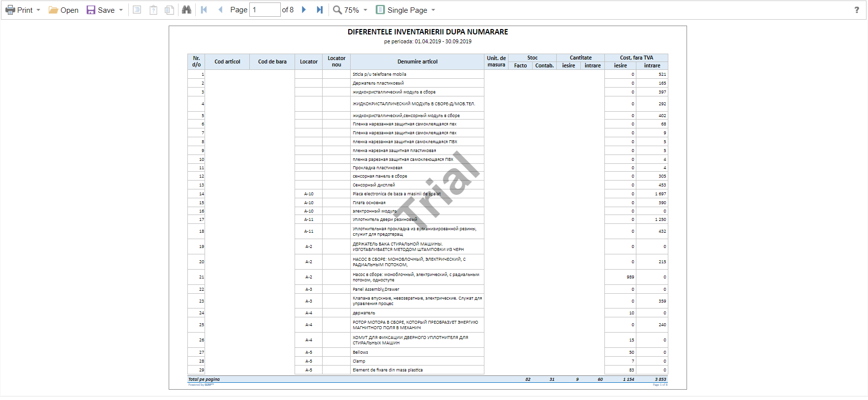Click locator 'A-5' in the Bellows row
868x400 pixels.
[309, 352]
